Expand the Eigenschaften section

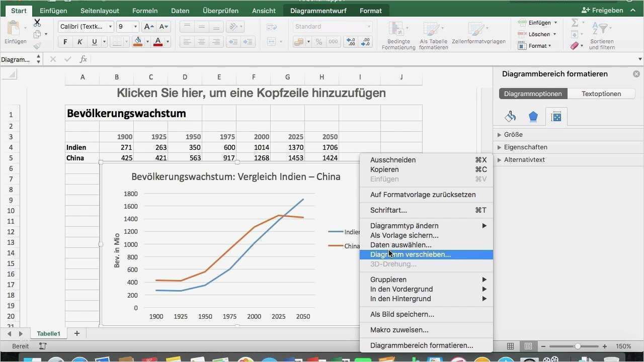525,147
